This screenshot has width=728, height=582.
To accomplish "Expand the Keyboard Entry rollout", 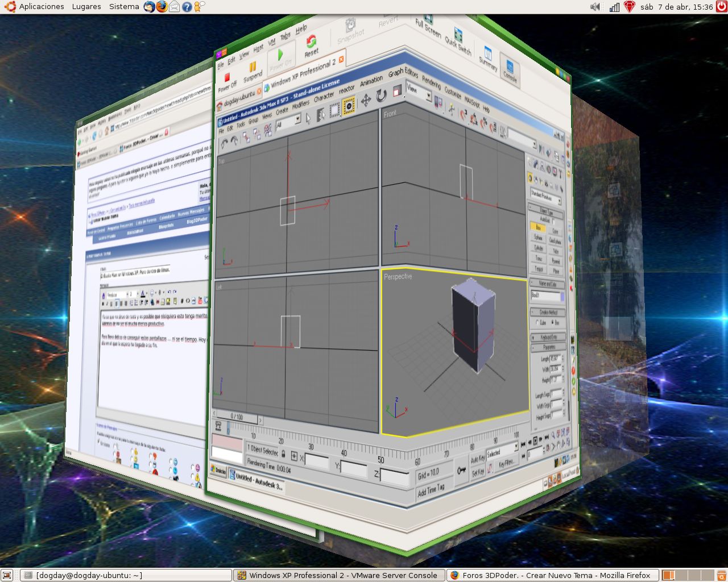I will click(x=548, y=336).
